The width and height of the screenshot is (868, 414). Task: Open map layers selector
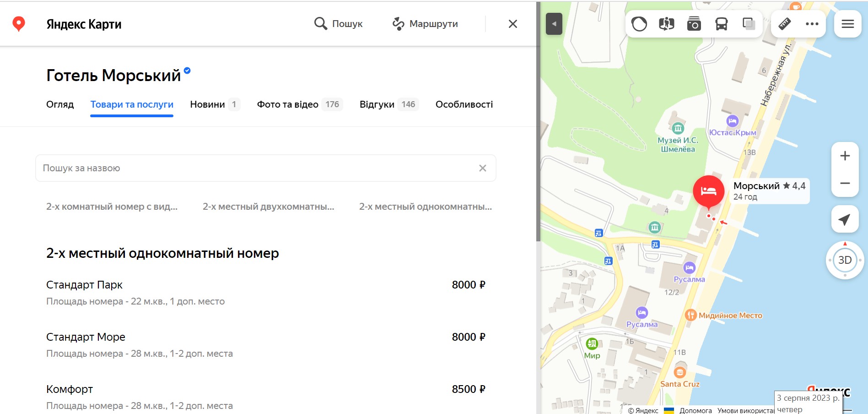(x=749, y=24)
